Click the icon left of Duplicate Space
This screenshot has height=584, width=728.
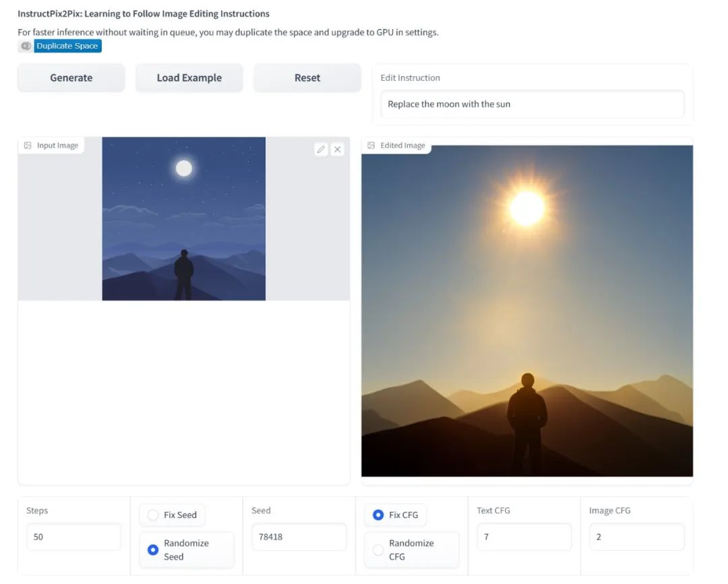pyautogui.click(x=26, y=46)
